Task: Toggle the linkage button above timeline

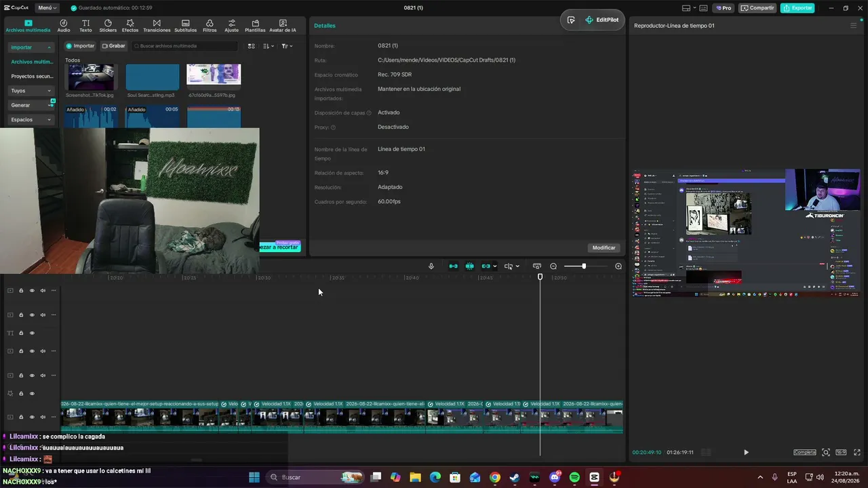Action: click(x=486, y=266)
